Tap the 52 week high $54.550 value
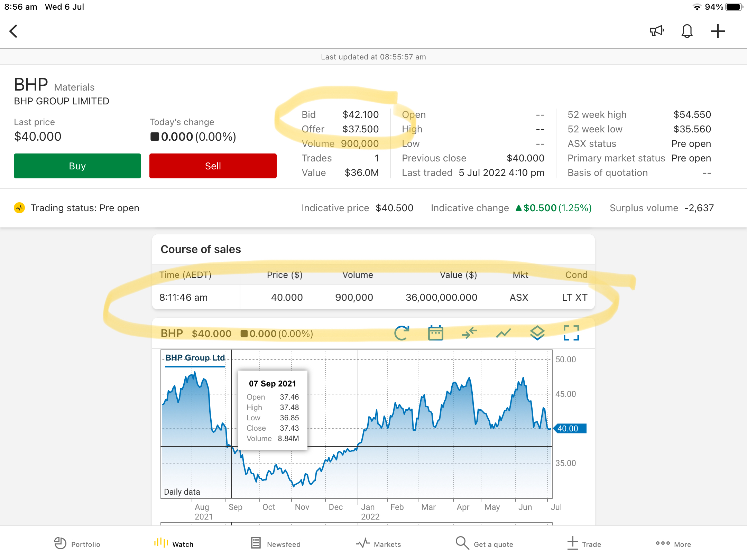The width and height of the screenshot is (747, 560). (692, 114)
